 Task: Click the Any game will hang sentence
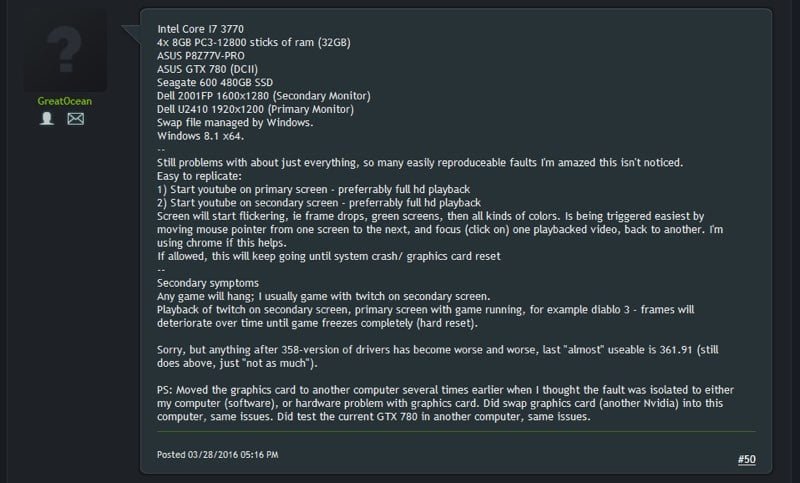coord(320,297)
